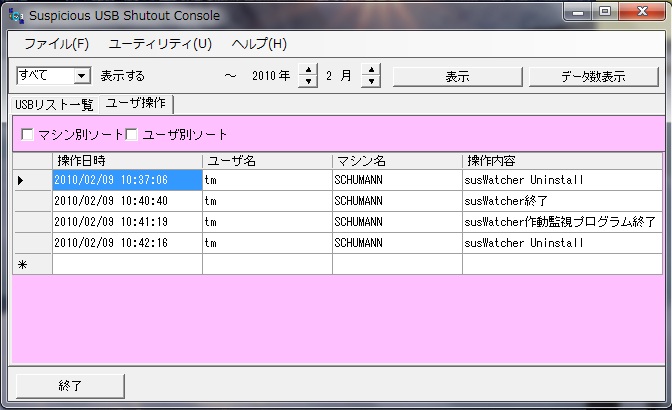Viewport: 672px width, 410px height.
Task: Enable the ユーザ別ソート checkbox
Action: [132, 135]
